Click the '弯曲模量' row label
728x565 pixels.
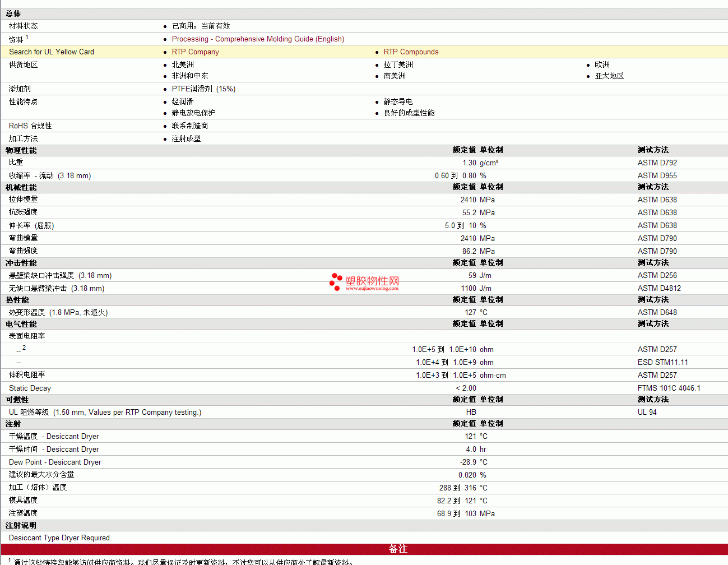click(x=24, y=238)
